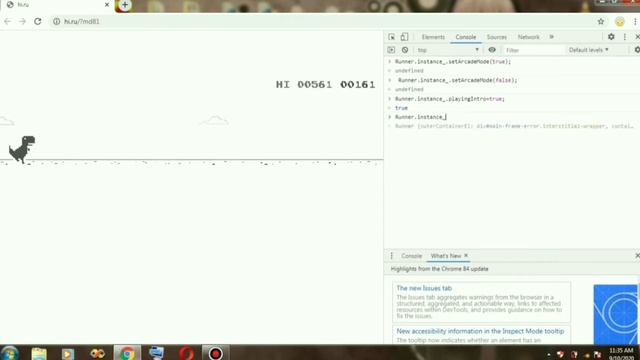Open the Chrome profile avatar
This screenshot has width=640, height=360.
click(x=620, y=22)
